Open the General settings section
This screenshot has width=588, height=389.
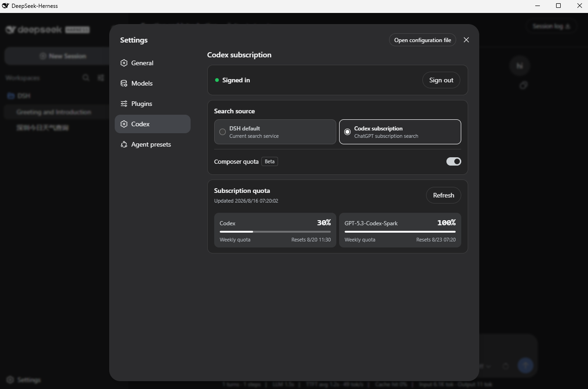pos(153,63)
